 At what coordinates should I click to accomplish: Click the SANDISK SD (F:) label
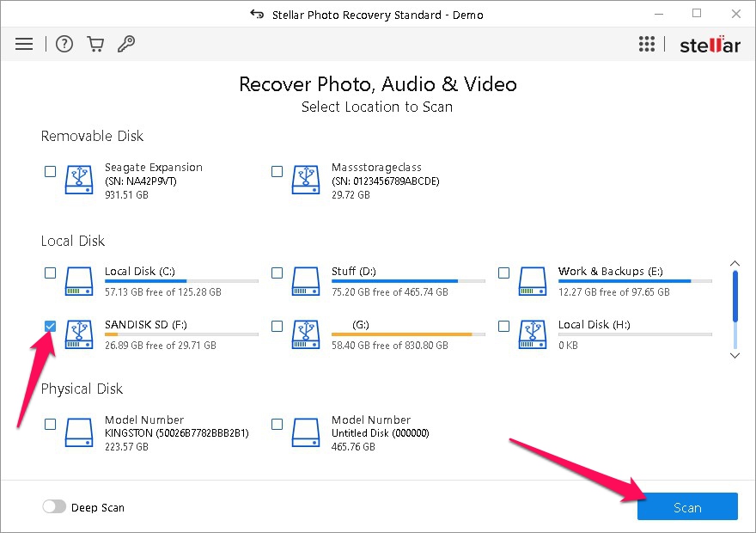(x=145, y=325)
